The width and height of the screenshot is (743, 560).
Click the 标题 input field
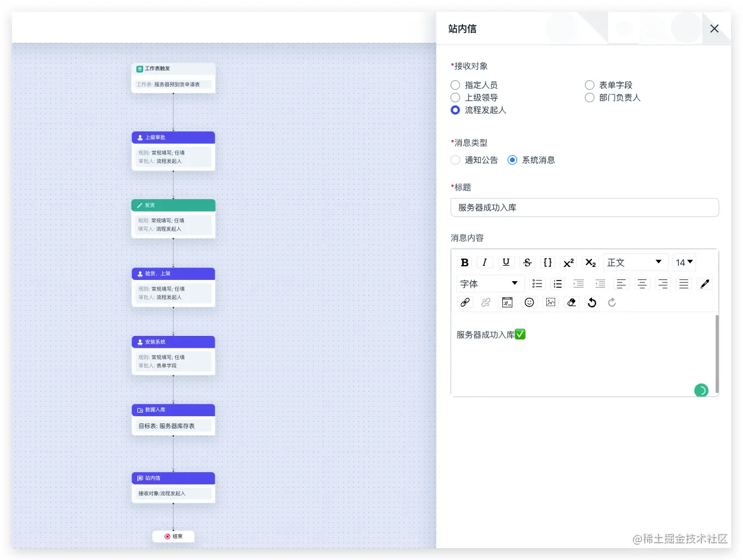pos(585,207)
